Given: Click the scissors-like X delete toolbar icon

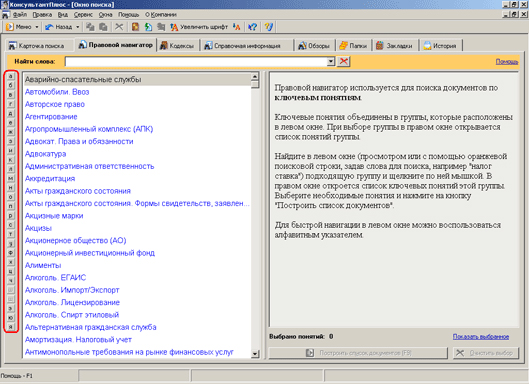Looking at the screenshot, I should 119,27.
